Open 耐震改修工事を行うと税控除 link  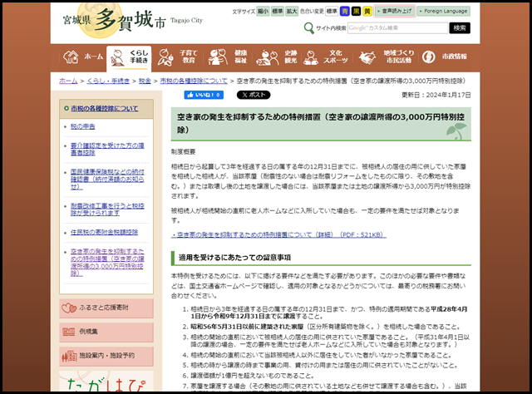tap(107, 209)
